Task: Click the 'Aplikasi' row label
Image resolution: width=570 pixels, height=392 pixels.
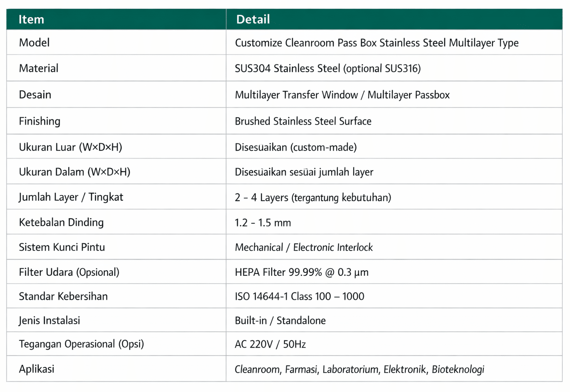Action: click(x=36, y=369)
